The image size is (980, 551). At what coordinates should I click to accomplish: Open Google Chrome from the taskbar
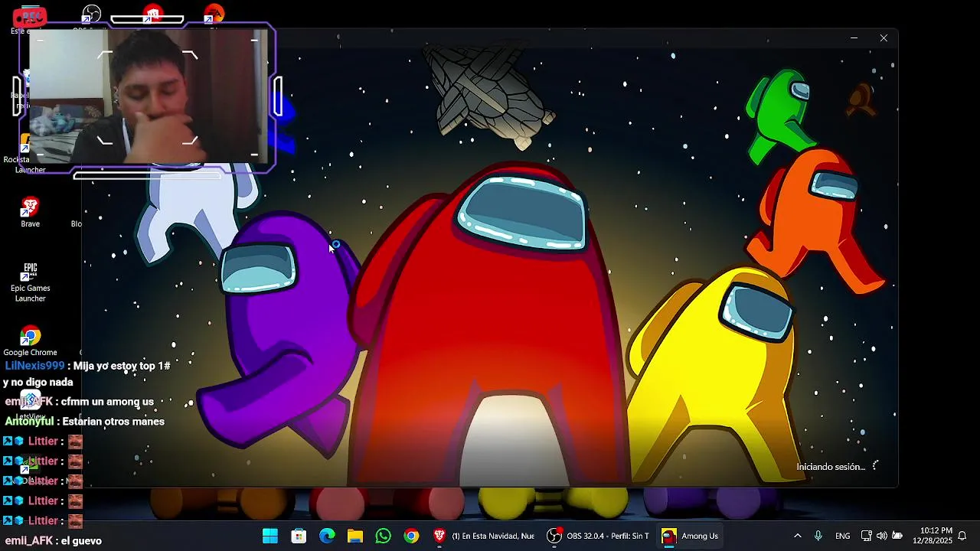pyautogui.click(x=412, y=536)
